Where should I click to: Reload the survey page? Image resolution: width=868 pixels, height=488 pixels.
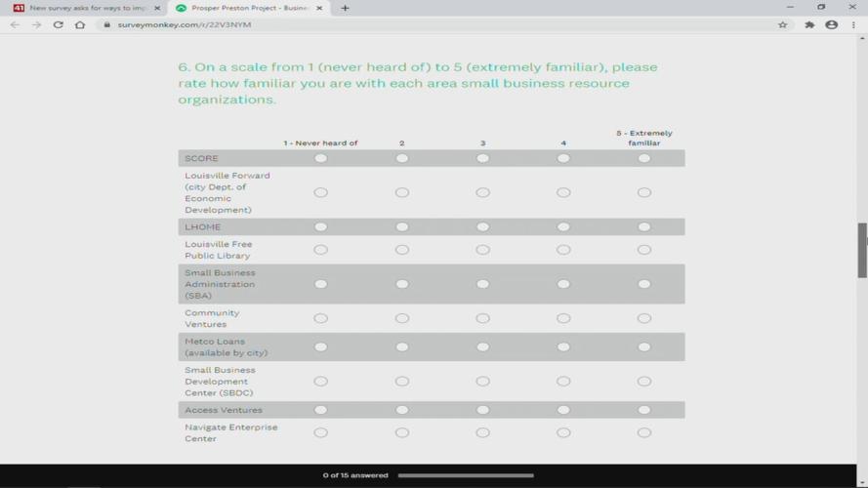[x=59, y=25]
